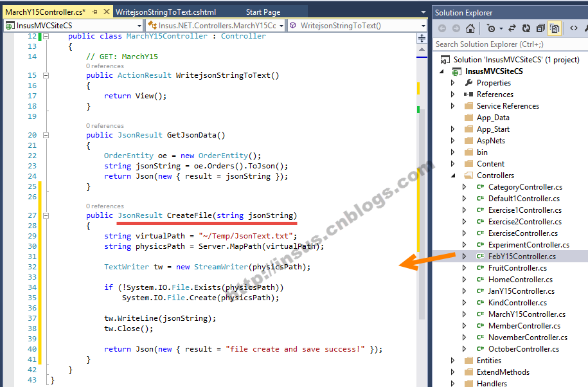This screenshot has width=588, height=387.
Task: Select JanY15Controller.cs file
Action: [521, 291]
